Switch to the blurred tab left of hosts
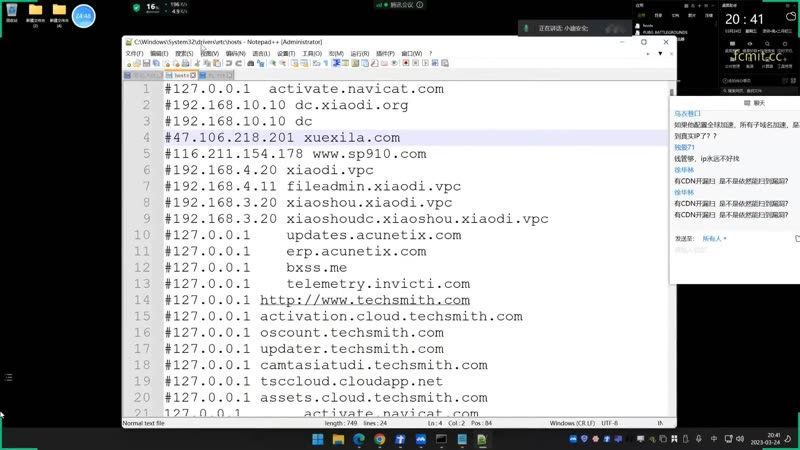 [x=143, y=76]
